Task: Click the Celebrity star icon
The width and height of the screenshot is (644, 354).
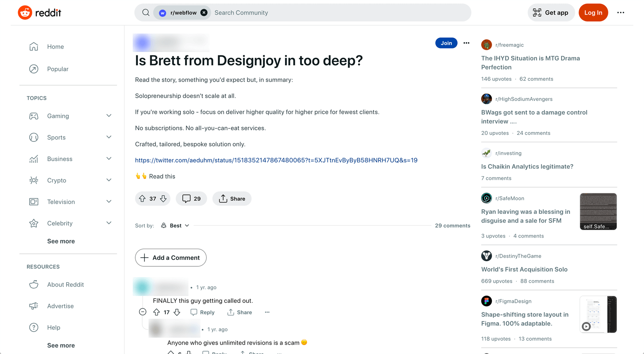Action: point(33,223)
